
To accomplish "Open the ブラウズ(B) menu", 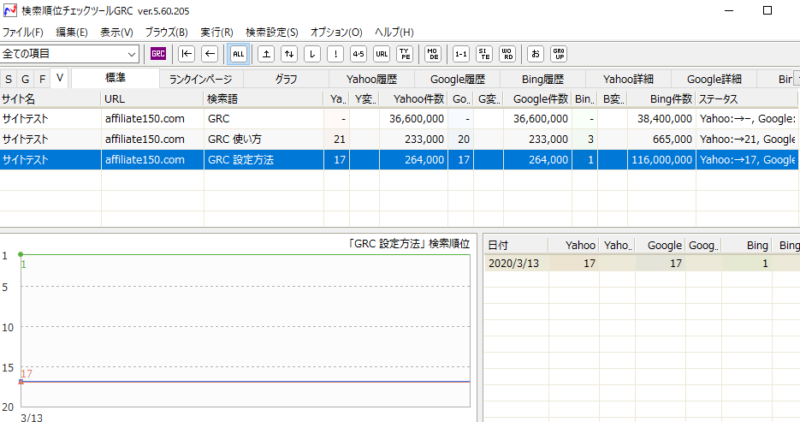I will [166, 32].
